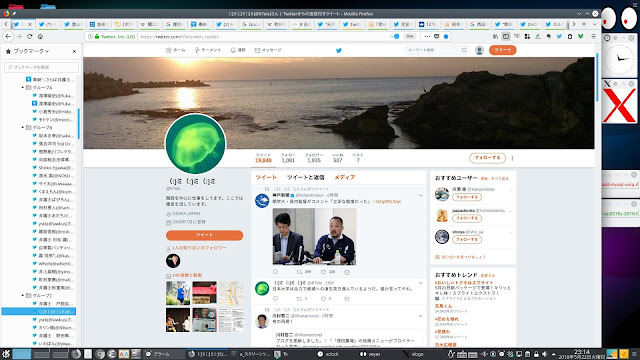Toggle the sidebars toolbar button
The height and width of the screenshot is (360, 640).
tap(506, 36)
